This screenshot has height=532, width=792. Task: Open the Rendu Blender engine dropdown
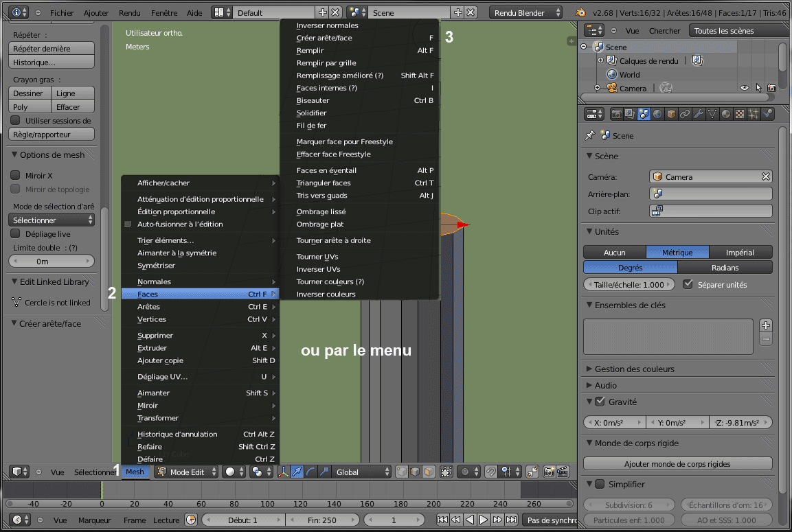[525, 12]
